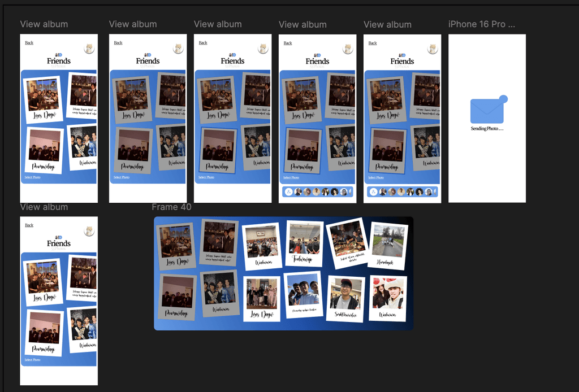Click add-friend icon in frame beside iPhone 16 Pro

(x=373, y=191)
